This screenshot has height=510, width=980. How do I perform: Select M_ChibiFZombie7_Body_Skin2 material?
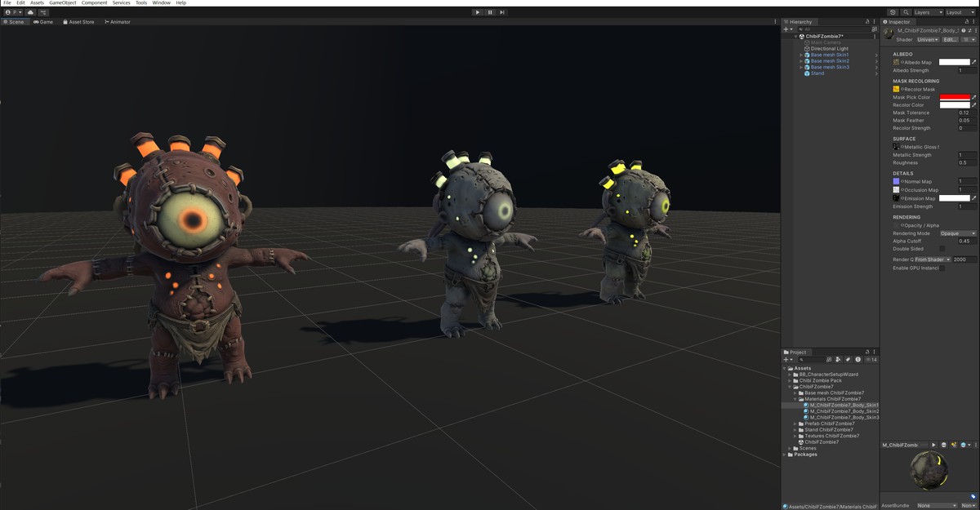pyautogui.click(x=844, y=411)
